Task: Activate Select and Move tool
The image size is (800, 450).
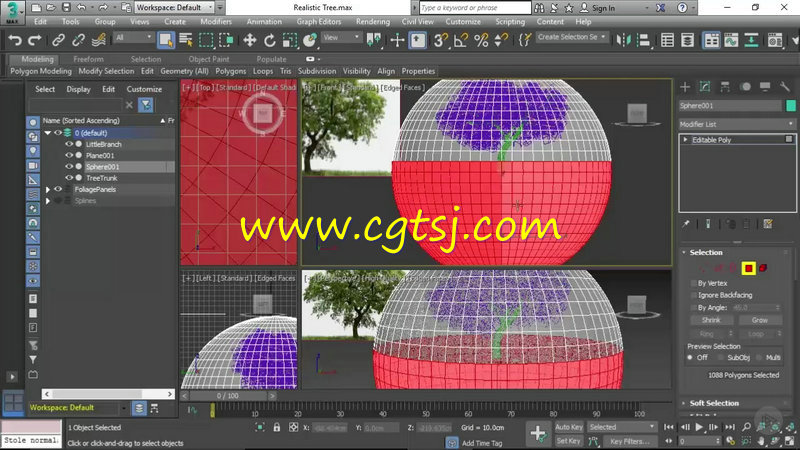Action: tap(249, 40)
